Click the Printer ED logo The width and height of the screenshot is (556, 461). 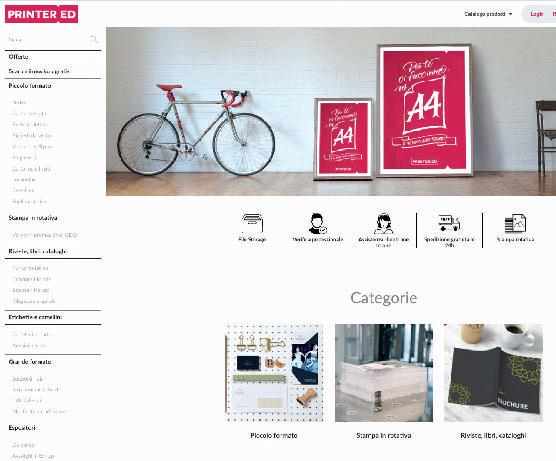pos(41,14)
